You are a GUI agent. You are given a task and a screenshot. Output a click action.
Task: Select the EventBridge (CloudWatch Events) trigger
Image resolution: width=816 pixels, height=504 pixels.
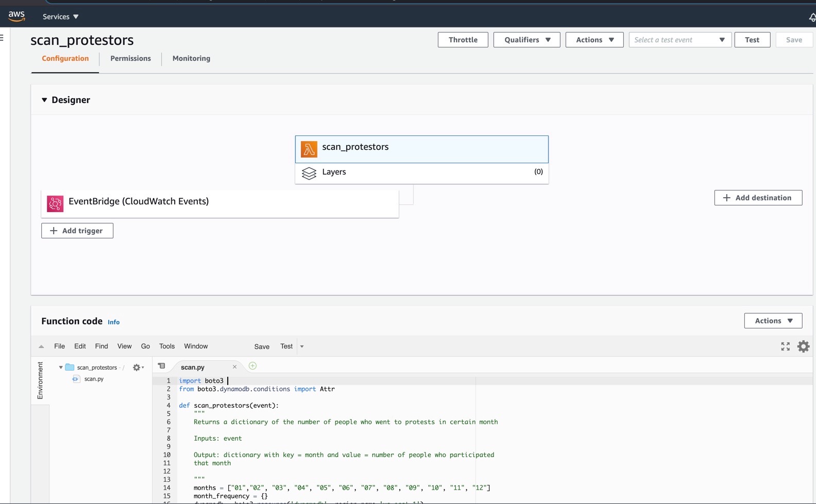(220, 204)
